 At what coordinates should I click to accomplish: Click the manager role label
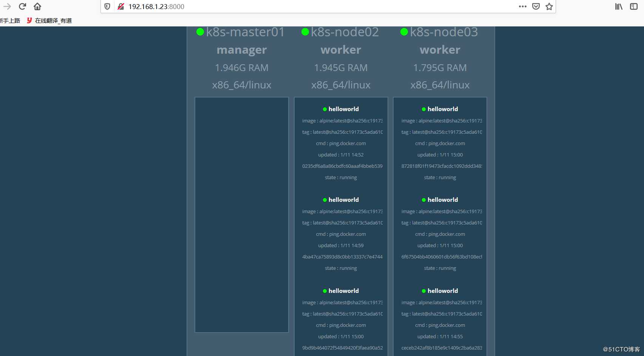point(242,50)
